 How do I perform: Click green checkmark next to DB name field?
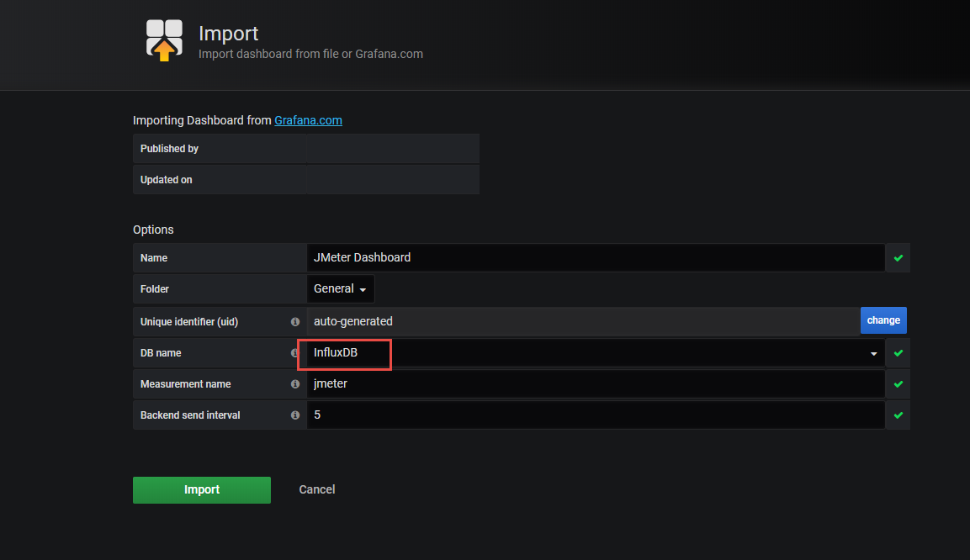898,353
